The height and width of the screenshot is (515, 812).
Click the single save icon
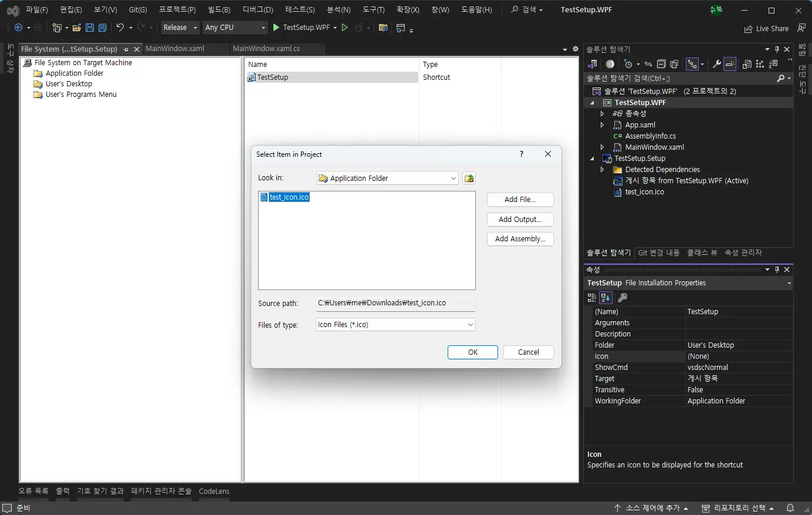[90, 28]
